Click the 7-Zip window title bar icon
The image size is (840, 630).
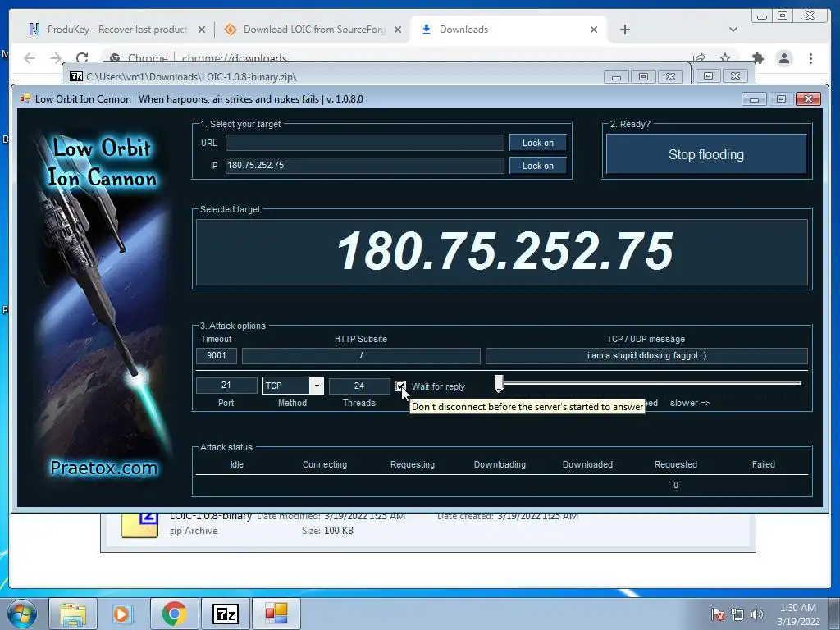[76, 76]
